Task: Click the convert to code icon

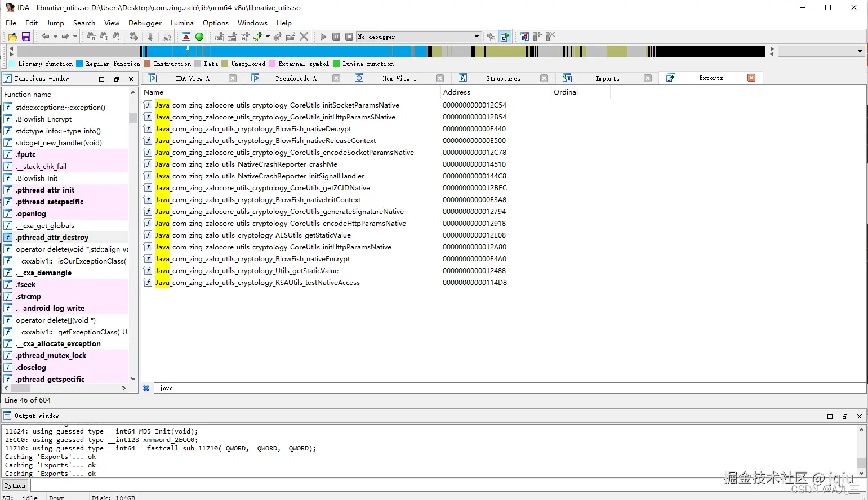Action: (219, 37)
